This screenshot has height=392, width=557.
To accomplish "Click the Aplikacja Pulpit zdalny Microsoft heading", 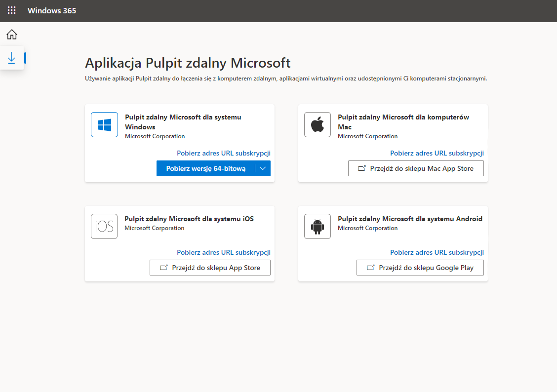I will pyautogui.click(x=188, y=63).
